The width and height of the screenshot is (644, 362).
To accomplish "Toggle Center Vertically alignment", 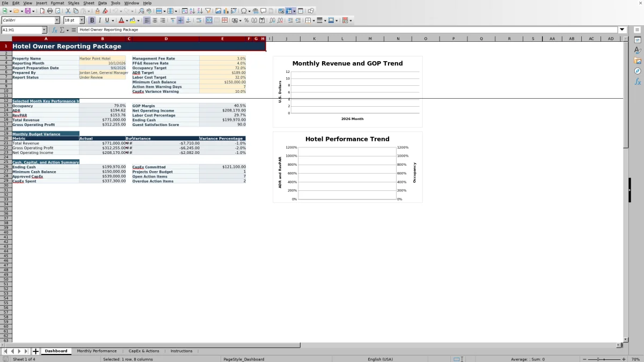I will tap(181, 20).
